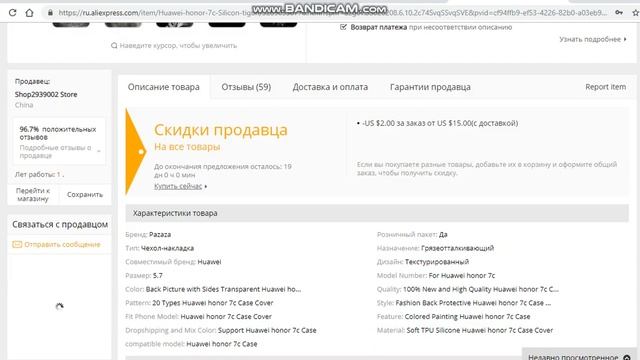Click the Color value Back Picture with Sides
The width and height of the screenshot is (640, 360).
223,289
